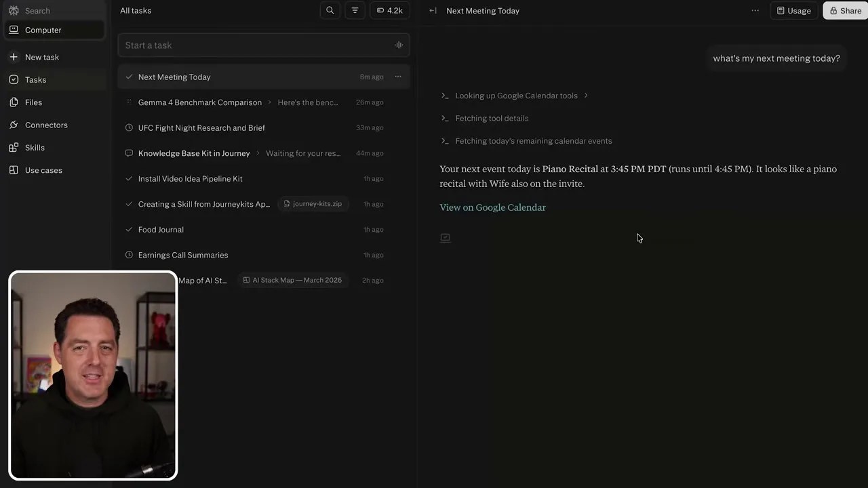
Task: Click chevron next to Knowledge Base Kit in Journey
Action: (x=258, y=153)
